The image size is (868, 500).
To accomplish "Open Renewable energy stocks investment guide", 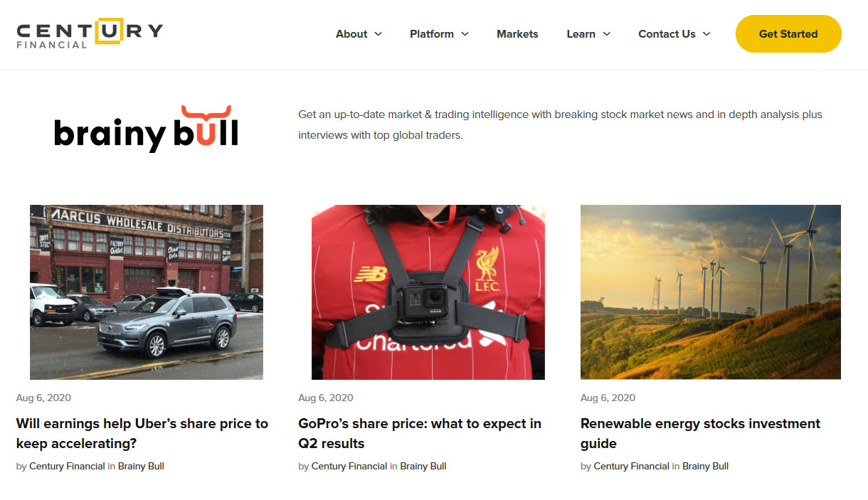I will coord(700,433).
